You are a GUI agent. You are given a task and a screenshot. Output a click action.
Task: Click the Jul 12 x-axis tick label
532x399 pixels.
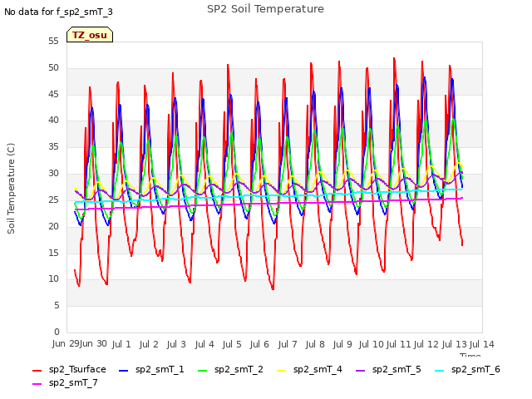(426, 344)
